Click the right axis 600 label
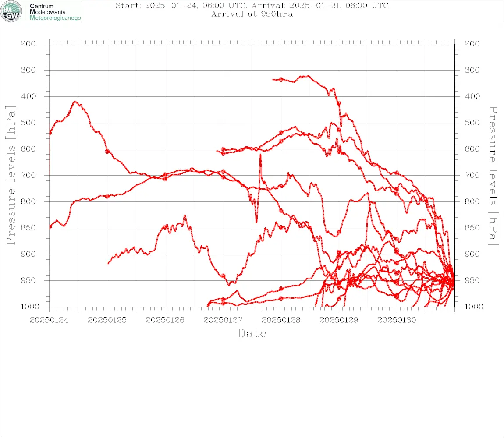The width and height of the screenshot is (504, 438). click(x=472, y=149)
